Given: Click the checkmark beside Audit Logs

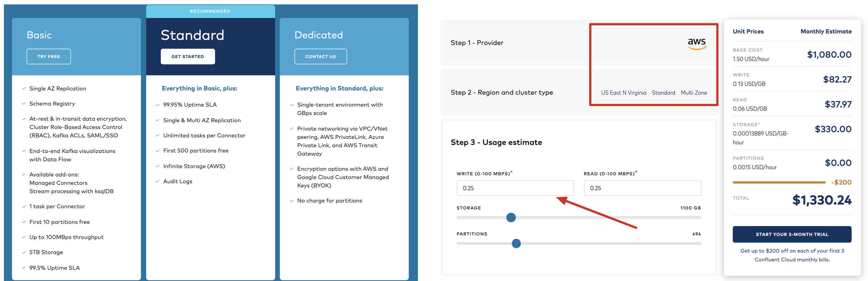Looking at the screenshot, I should [x=157, y=181].
